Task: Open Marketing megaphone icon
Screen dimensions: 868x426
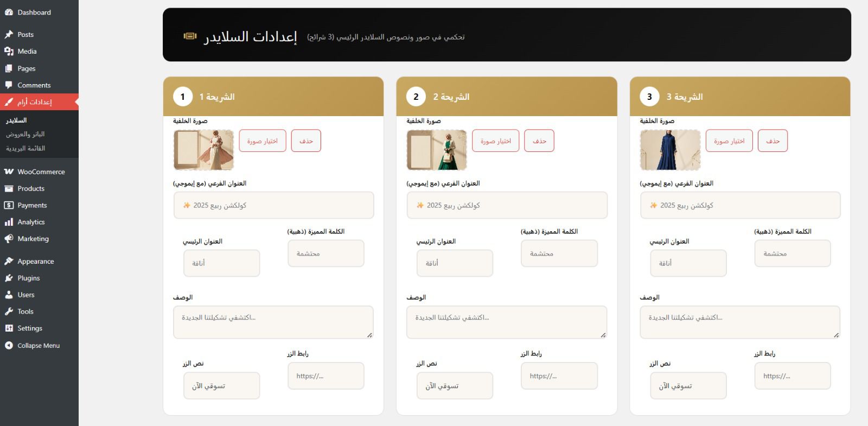Action: coord(9,239)
